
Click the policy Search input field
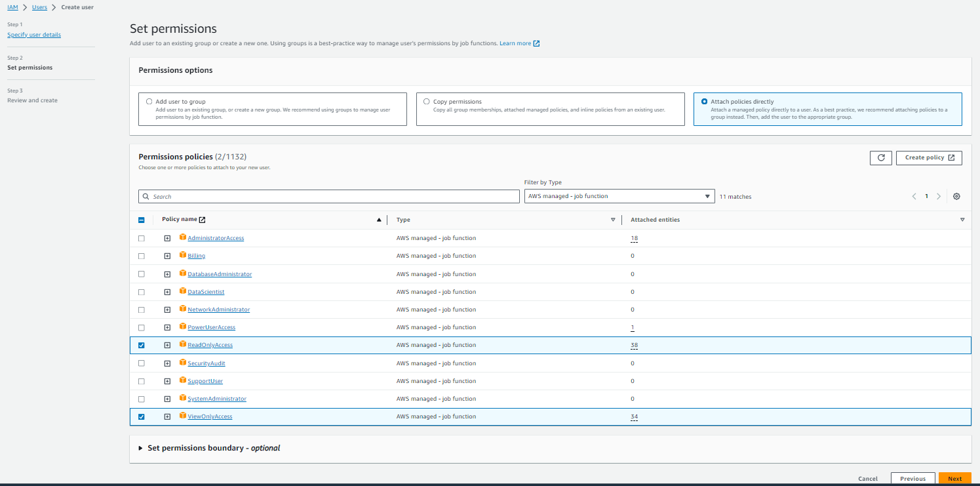click(x=328, y=196)
